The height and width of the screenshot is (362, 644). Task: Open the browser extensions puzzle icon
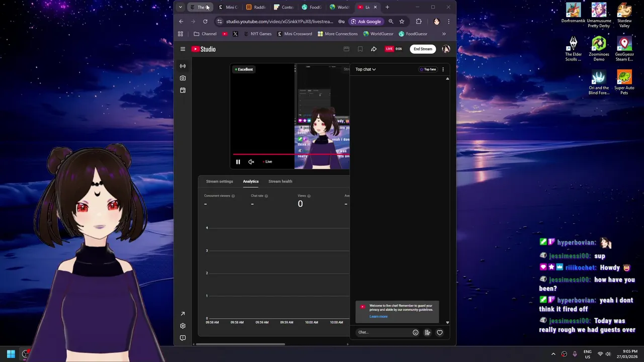tap(419, 22)
